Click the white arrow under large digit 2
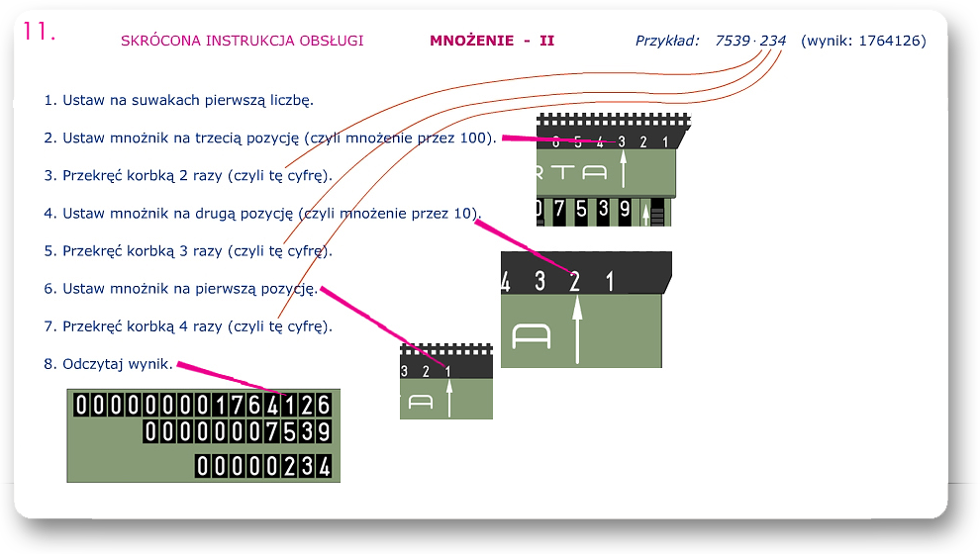The width and height of the screenshot is (980, 554). coord(576,332)
